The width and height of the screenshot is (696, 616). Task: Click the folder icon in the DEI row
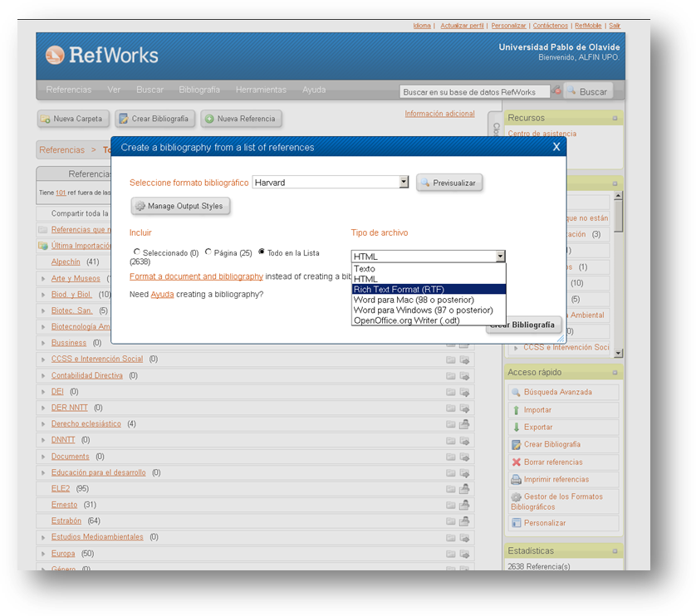click(450, 392)
